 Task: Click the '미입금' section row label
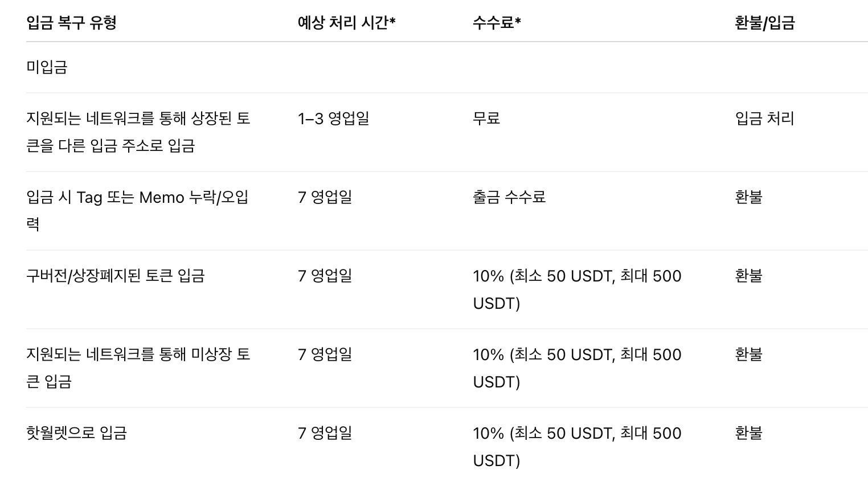pos(47,67)
